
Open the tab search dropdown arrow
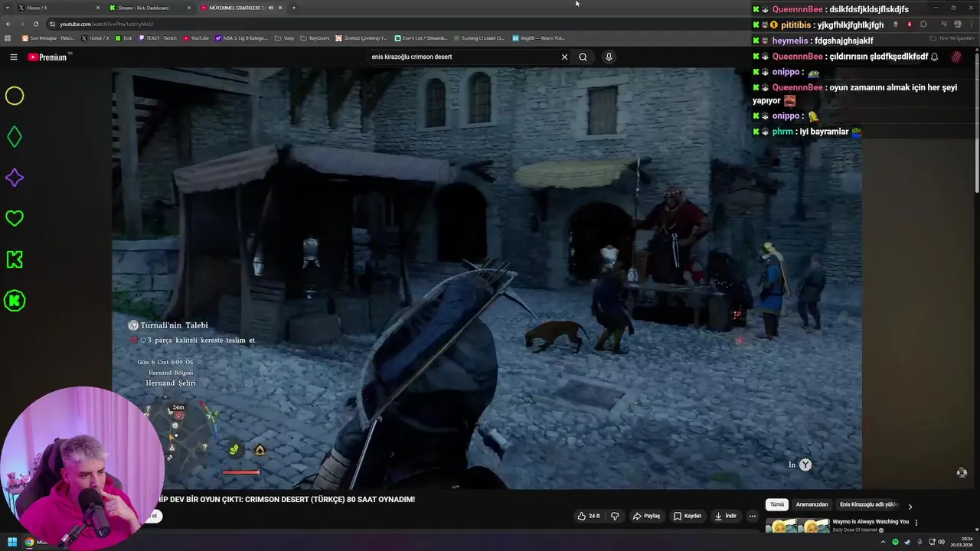[7, 8]
